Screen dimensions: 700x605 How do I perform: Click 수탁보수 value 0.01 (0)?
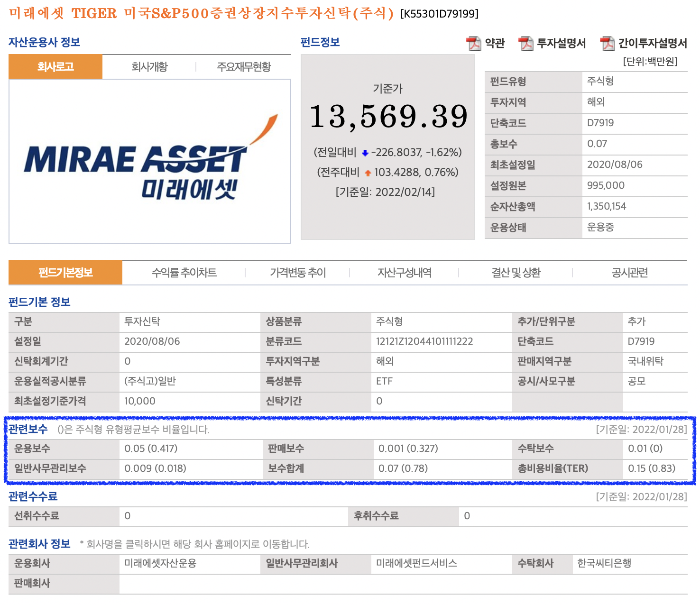tap(645, 449)
